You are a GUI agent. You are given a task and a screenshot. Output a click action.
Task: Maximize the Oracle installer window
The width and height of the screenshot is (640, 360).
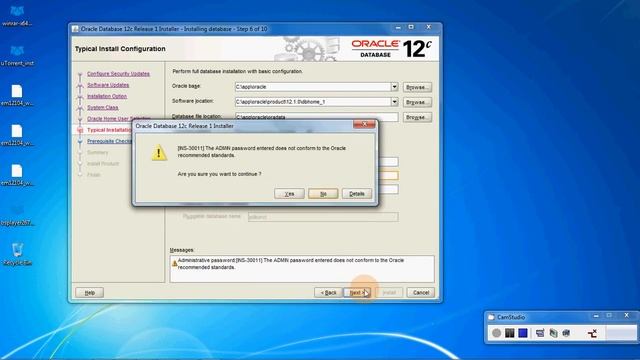click(x=411, y=27)
